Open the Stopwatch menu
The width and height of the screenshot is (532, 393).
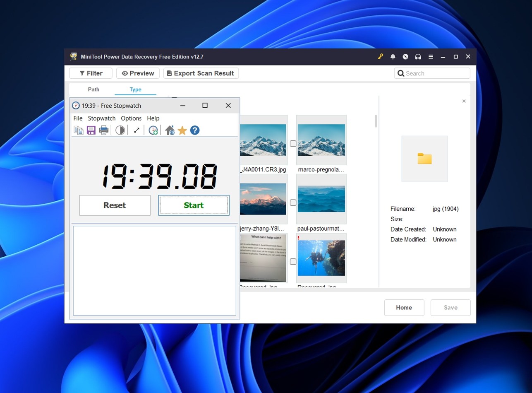click(x=101, y=118)
